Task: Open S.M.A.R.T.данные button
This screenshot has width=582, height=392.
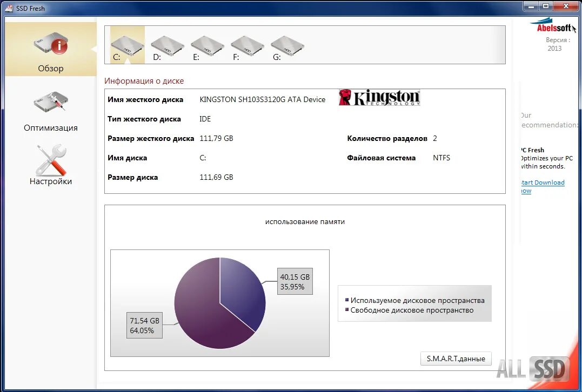Action: click(x=456, y=359)
